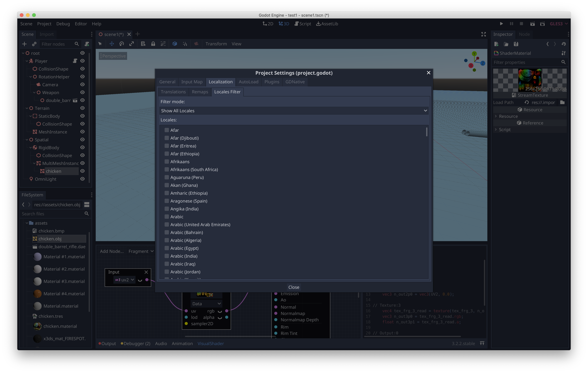Browse folder icon for Load Path
The height and width of the screenshot is (373, 588).
[562, 102]
